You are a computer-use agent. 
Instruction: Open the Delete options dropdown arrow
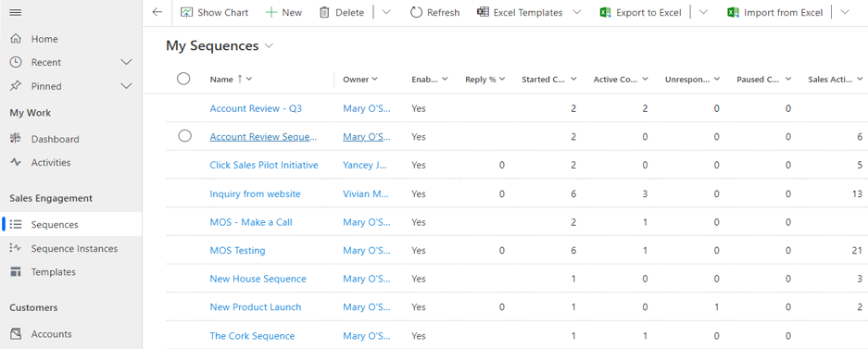386,12
